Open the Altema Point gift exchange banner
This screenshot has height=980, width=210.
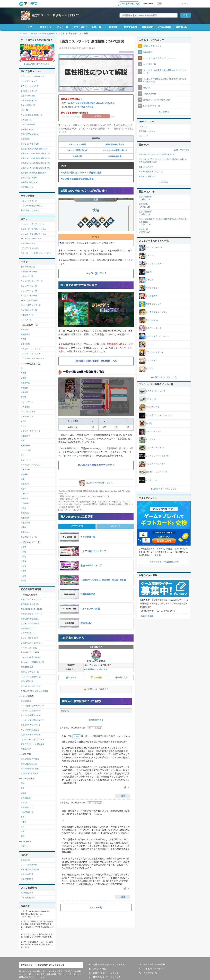click(164, 523)
